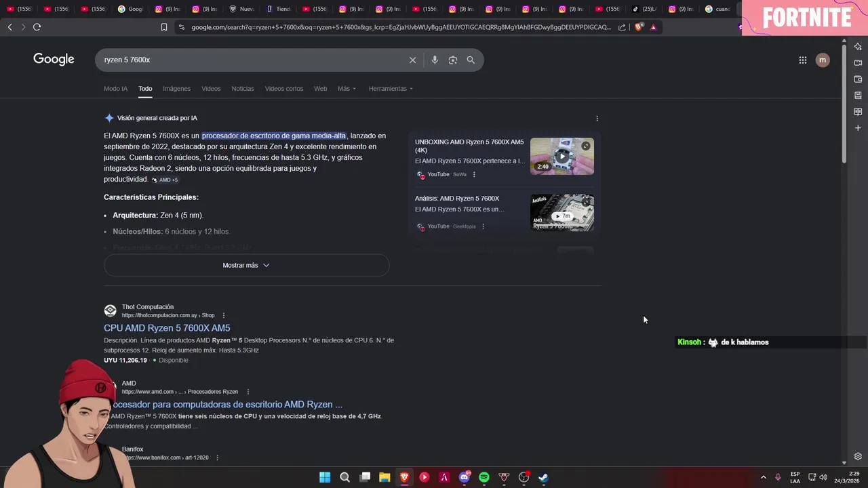Start voice search with the microphone icon
Image resolution: width=868 pixels, height=488 pixels.
click(x=435, y=60)
